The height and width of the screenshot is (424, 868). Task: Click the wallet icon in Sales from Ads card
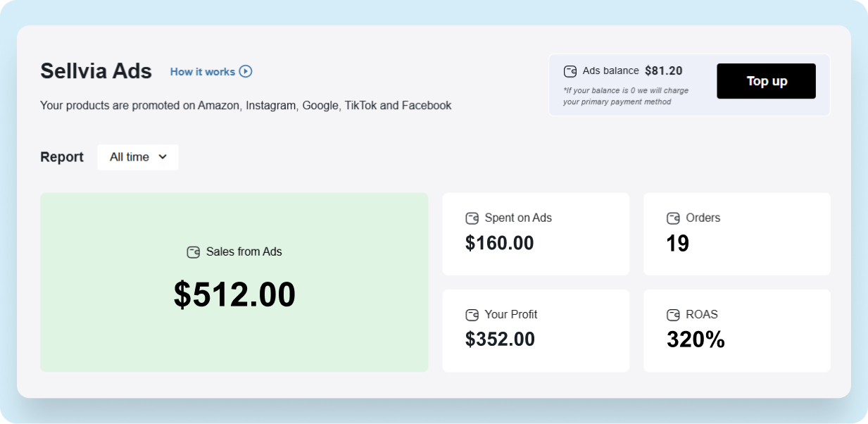click(192, 251)
